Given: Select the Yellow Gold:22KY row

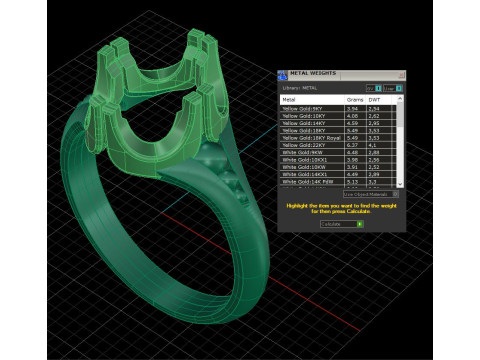Looking at the screenshot, I should [338, 145].
